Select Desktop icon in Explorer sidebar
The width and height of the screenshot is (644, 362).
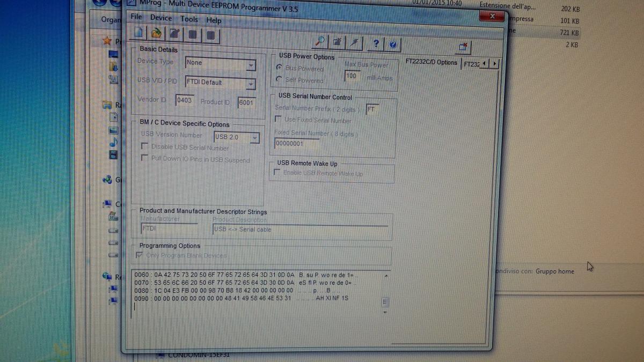click(x=113, y=54)
